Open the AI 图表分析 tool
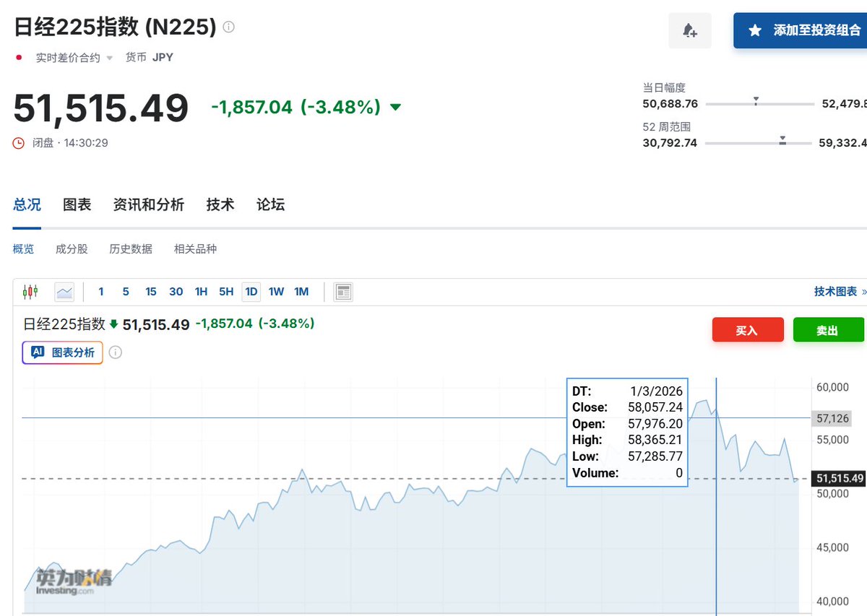867x616 pixels. (62, 352)
